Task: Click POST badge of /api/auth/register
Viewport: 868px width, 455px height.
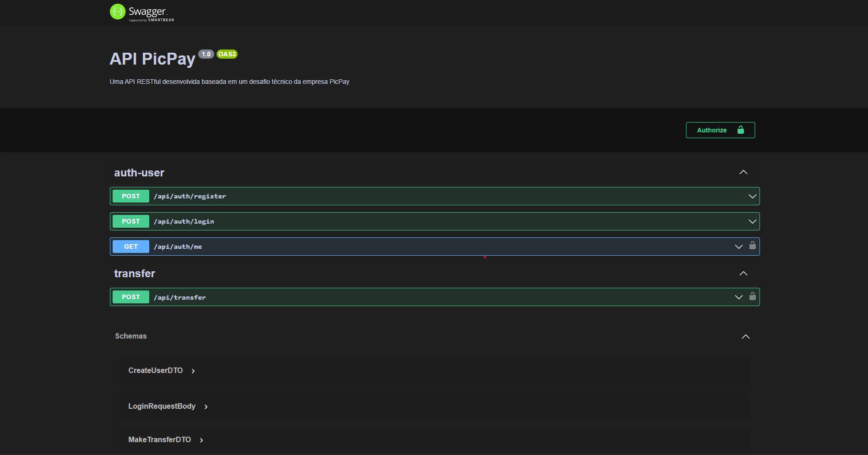Action: pos(131,196)
